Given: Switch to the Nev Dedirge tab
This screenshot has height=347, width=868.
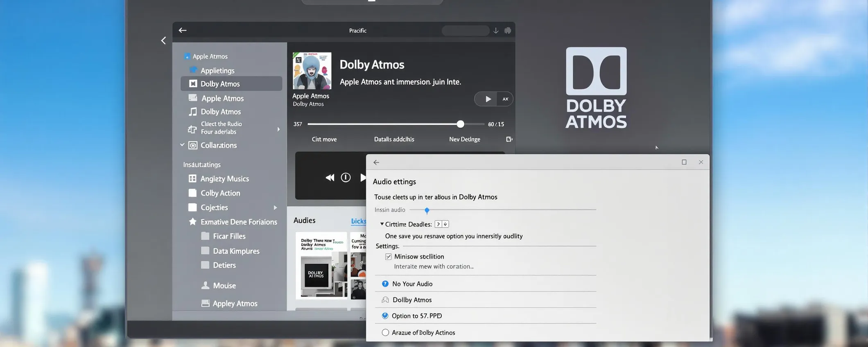Looking at the screenshot, I should pos(465,139).
